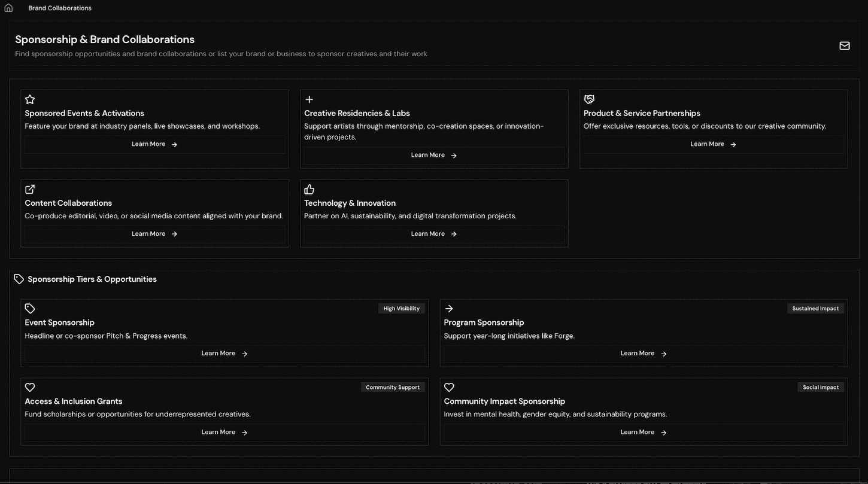
Task: Click the thumbs-up icon for Technology & Innovation
Action: (309, 189)
